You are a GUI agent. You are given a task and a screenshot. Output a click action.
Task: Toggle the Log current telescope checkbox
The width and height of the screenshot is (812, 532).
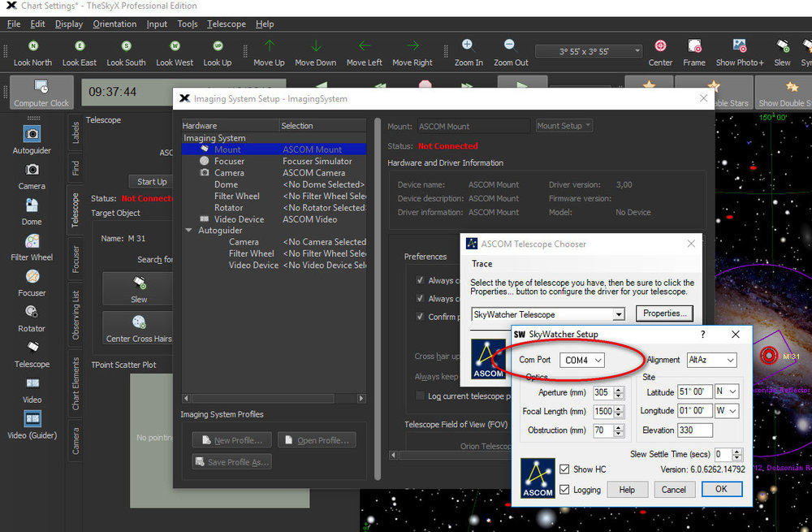pyautogui.click(x=420, y=396)
